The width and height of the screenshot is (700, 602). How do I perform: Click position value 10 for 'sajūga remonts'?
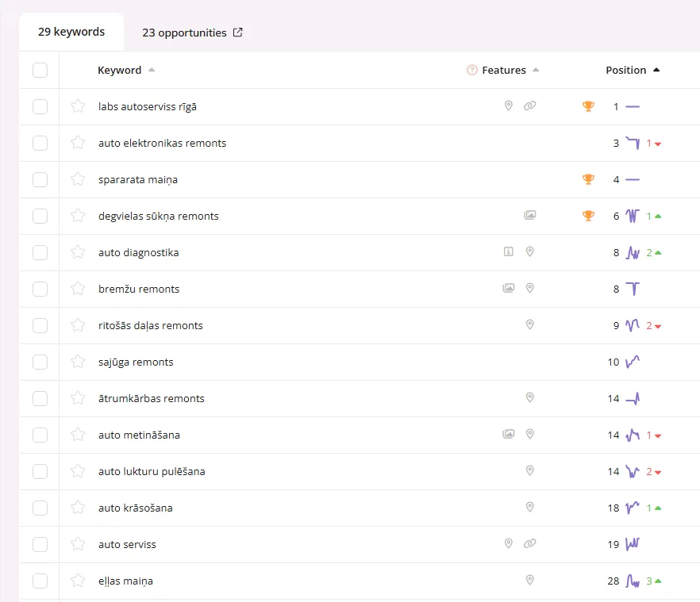613,362
